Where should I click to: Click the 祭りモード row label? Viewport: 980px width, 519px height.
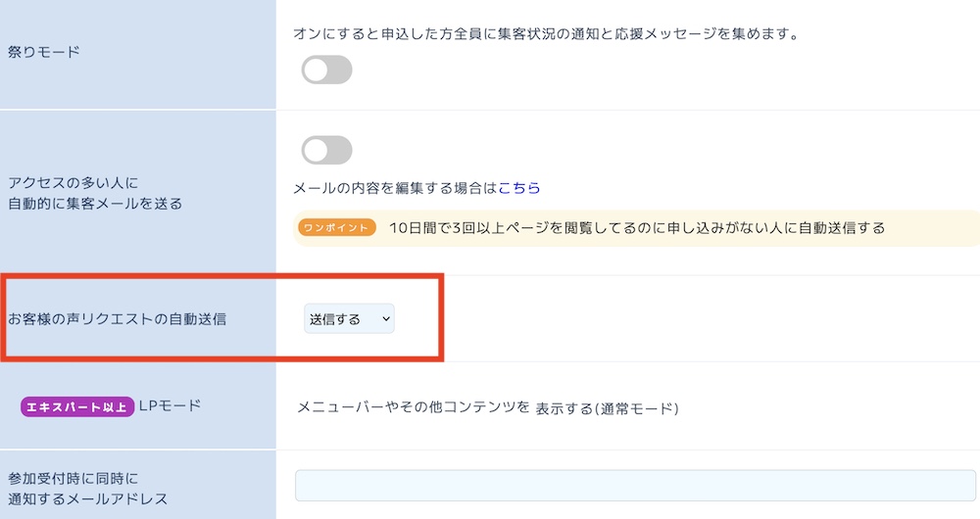(x=44, y=52)
